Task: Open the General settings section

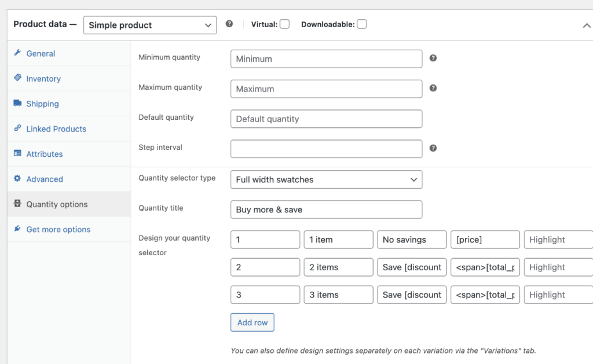Action: point(40,53)
